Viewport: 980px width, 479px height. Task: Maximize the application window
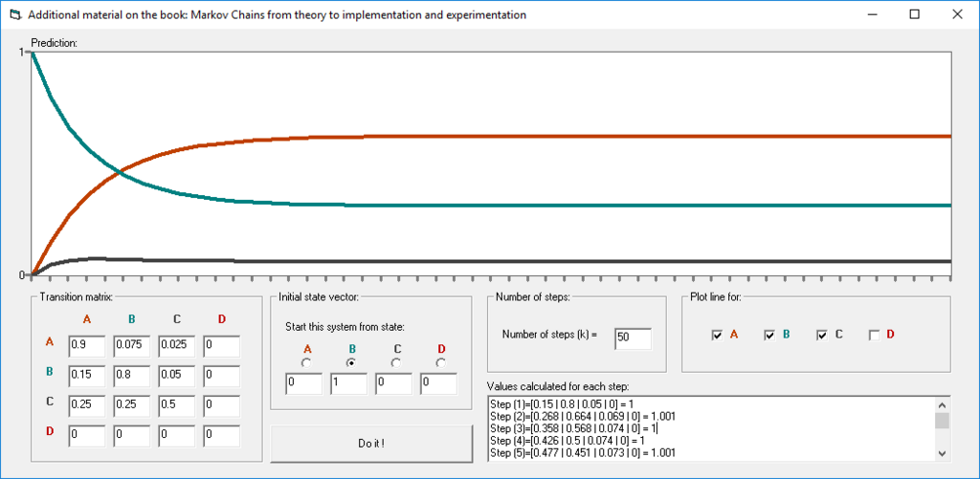tap(914, 15)
